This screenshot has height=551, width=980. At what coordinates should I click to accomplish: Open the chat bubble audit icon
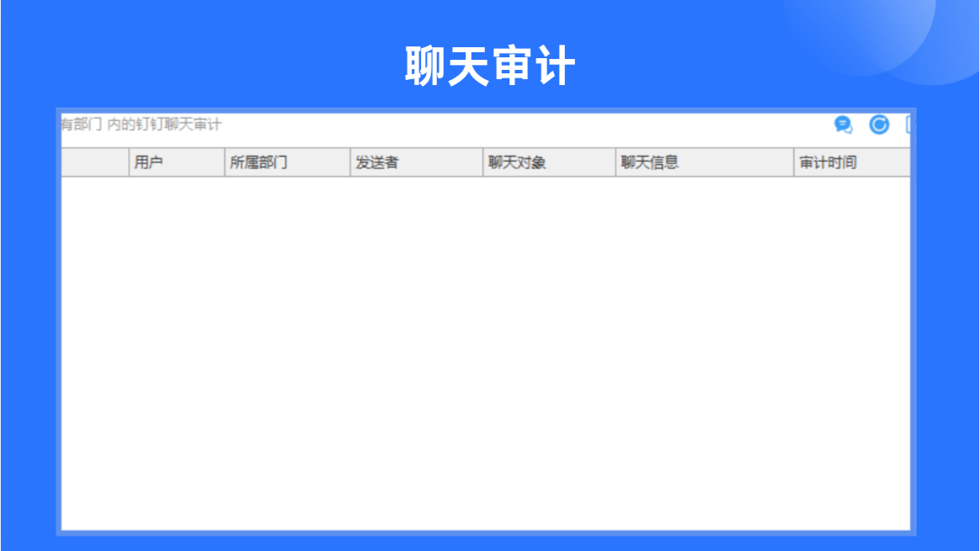click(x=843, y=125)
